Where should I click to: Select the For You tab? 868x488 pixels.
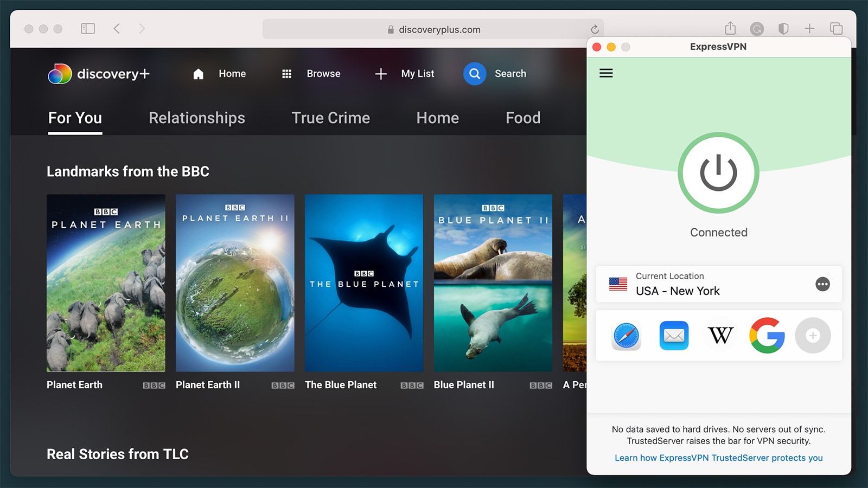[x=75, y=118]
